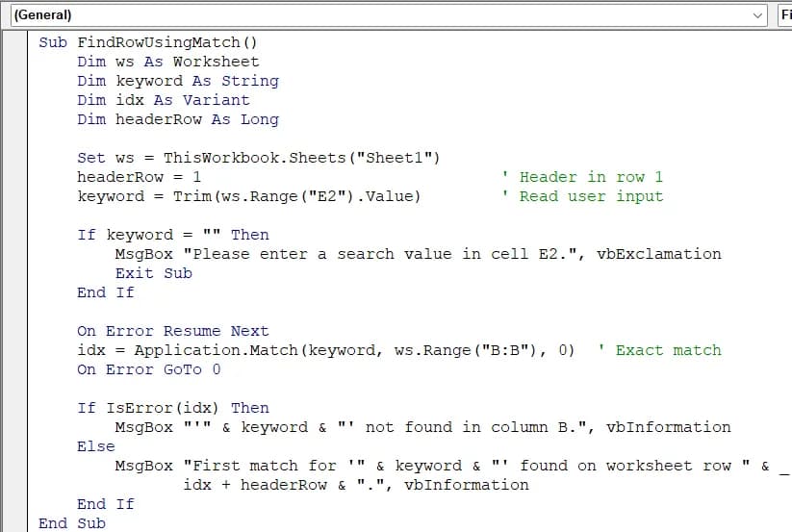Viewport: 792px width, 532px height.
Task: Click the 'keyword = Trim(ws.Range' statement
Action: pyautogui.click(x=249, y=196)
